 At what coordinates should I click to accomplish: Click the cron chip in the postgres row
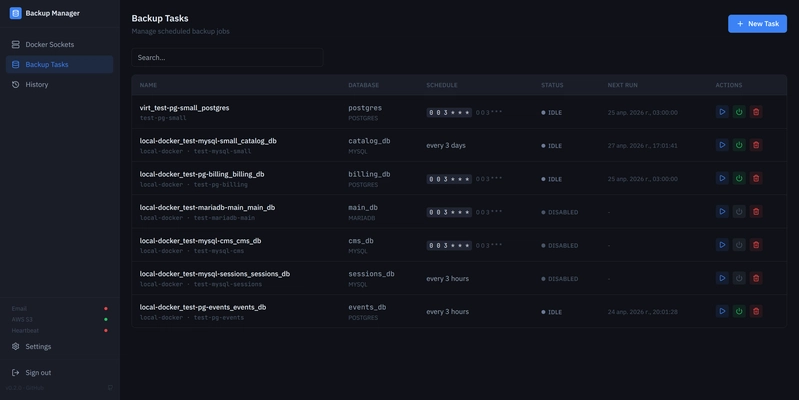(x=449, y=112)
